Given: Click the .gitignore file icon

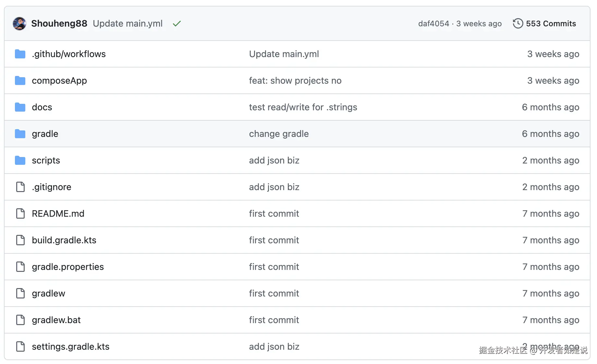Looking at the screenshot, I should pyautogui.click(x=20, y=187).
